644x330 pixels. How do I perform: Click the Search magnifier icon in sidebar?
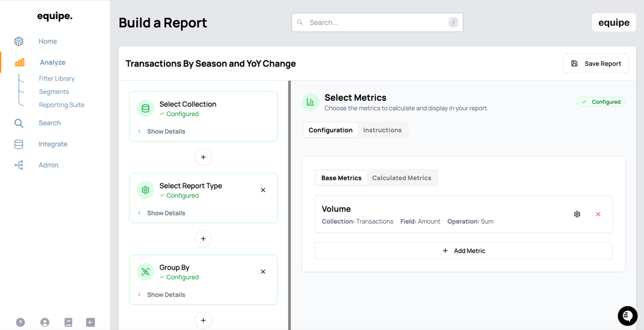[x=18, y=123]
